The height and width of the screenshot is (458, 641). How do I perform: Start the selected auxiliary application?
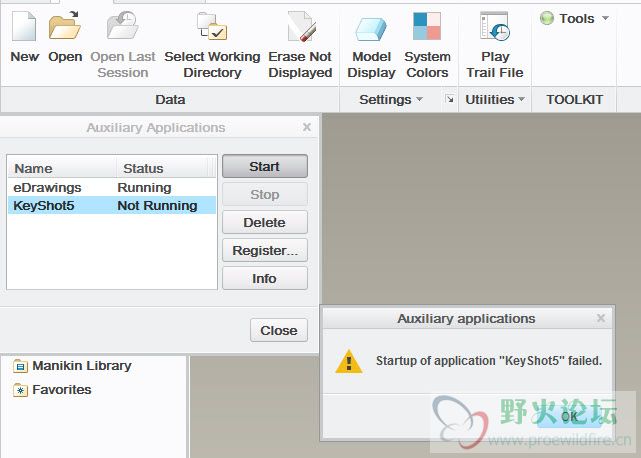(x=265, y=166)
